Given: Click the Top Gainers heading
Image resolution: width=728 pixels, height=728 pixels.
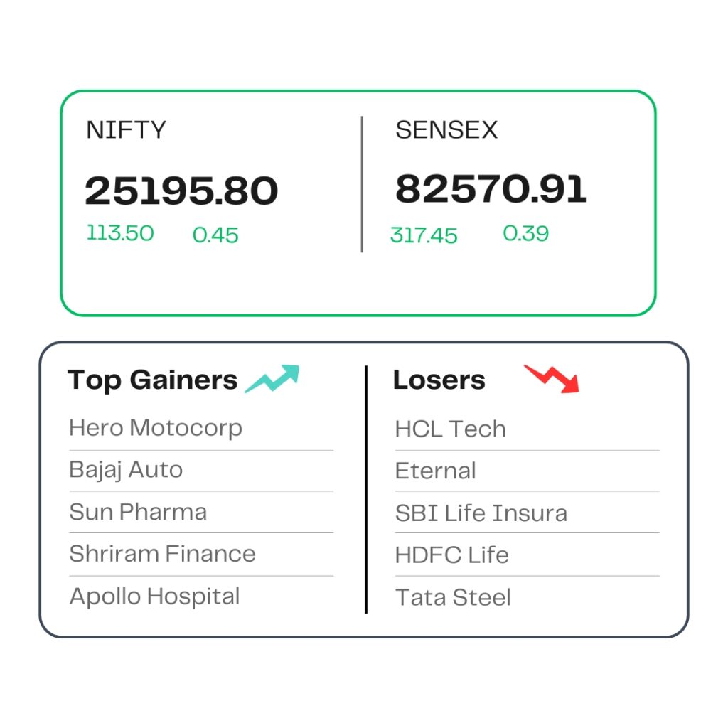Looking at the screenshot, I should (x=152, y=381).
